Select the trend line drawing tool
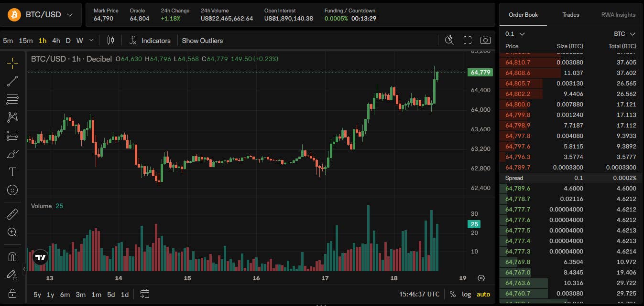Image resolution: width=644 pixels, height=306 pixels. (x=12, y=81)
